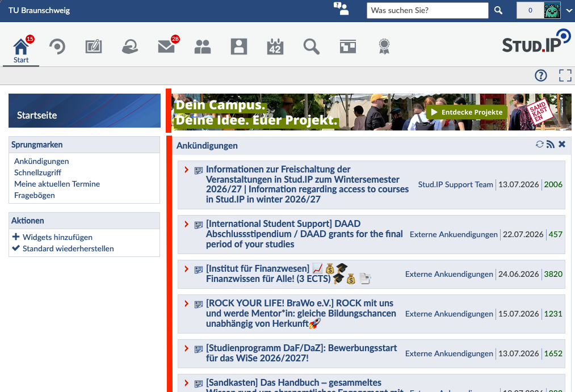Close the Ankündigungen widget
The image size is (575, 392).
click(562, 144)
